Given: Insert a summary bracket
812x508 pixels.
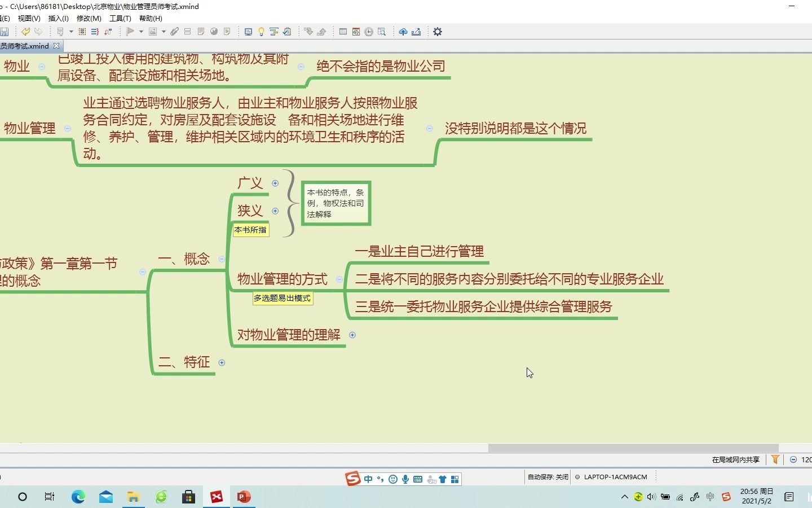Looking at the screenshot, I should pos(95,32).
